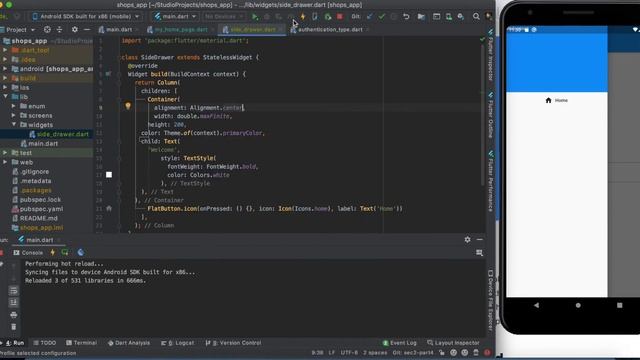640x360 pixels.
Task: Click Git update project arrow icon
Action: pos(370,17)
